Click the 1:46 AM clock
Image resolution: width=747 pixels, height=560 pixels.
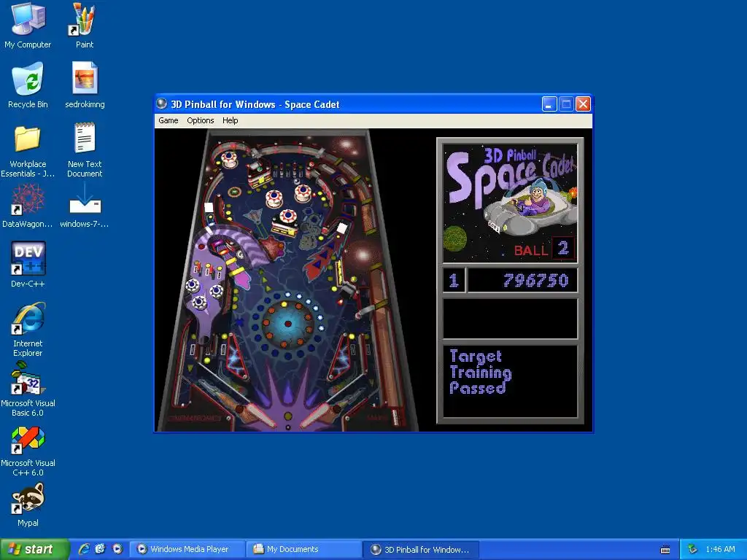[x=720, y=549]
